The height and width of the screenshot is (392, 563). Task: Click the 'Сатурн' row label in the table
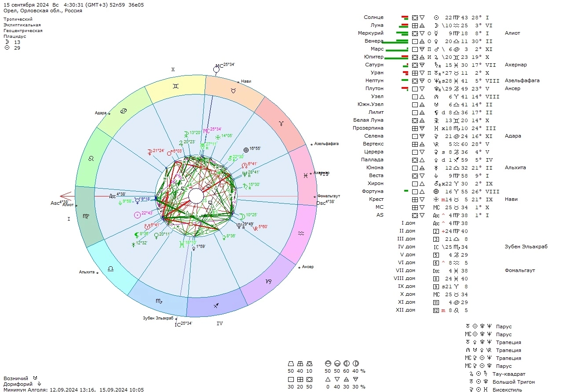[374, 65]
